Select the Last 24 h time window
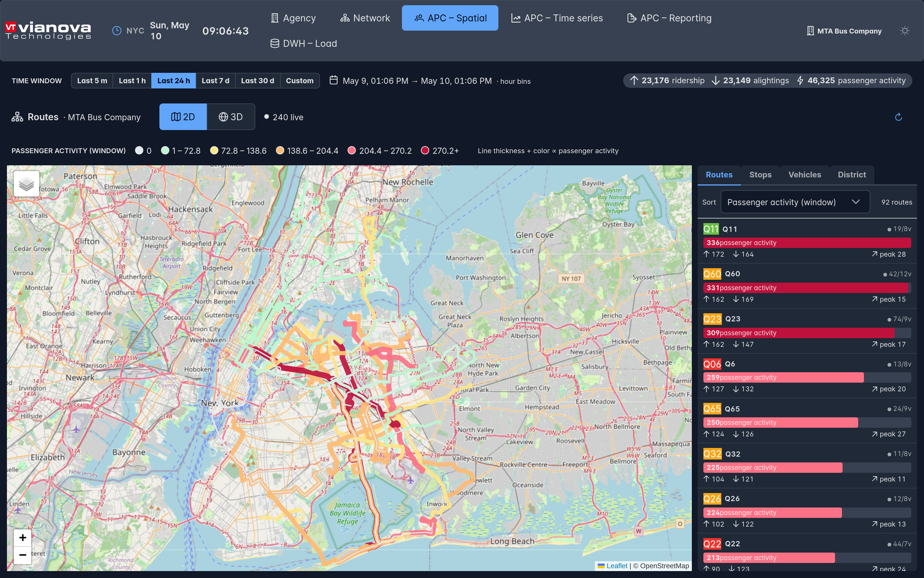 [x=174, y=81]
